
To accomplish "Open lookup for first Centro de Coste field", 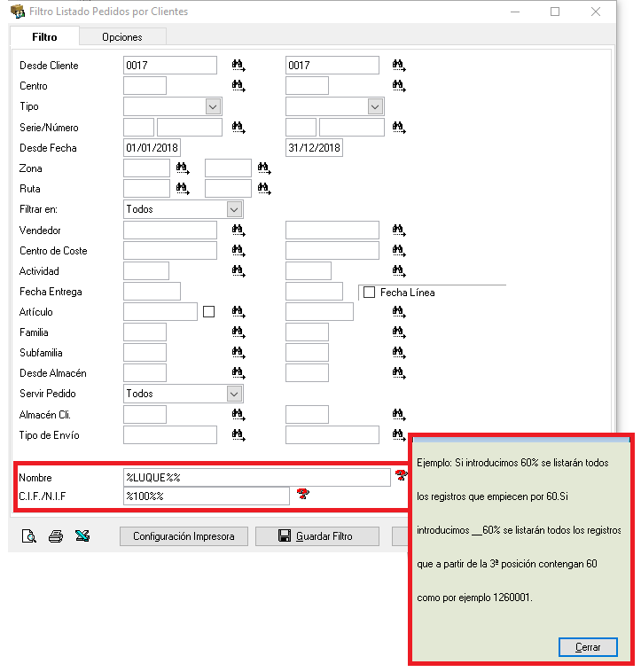I will [x=238, y=251].
